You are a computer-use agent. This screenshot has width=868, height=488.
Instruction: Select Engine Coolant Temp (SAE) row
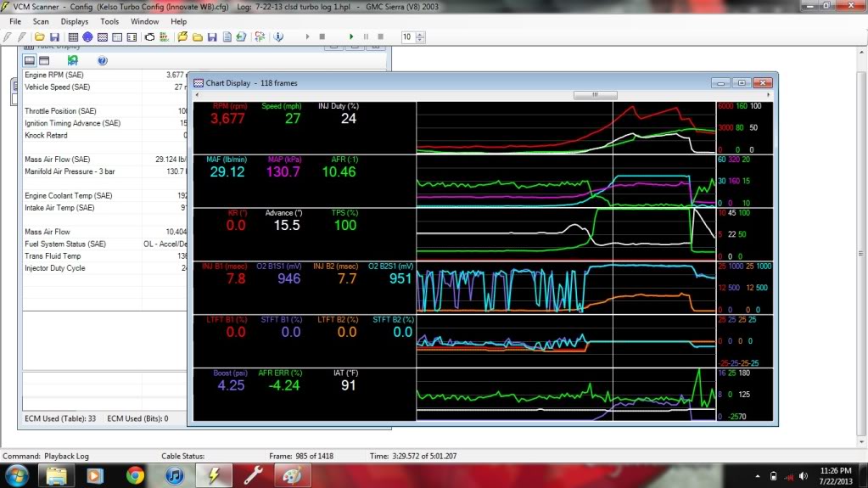pos(104,195)
